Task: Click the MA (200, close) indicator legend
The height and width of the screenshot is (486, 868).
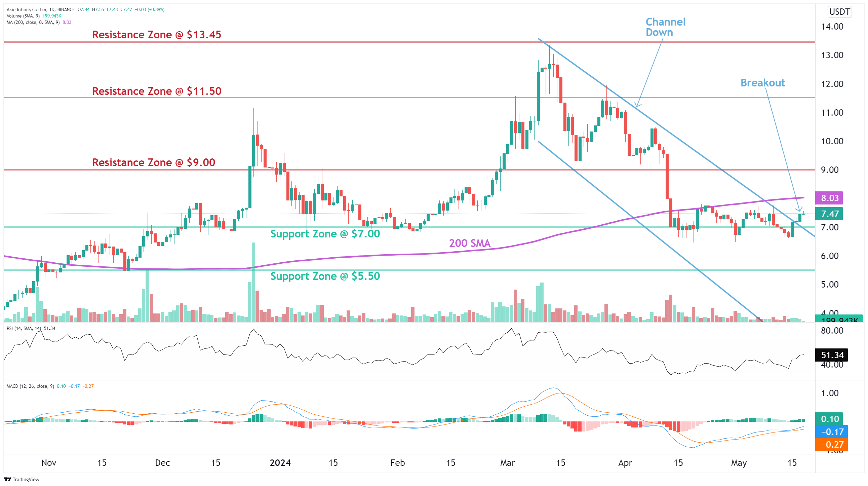Action: (x=39, y=22)
